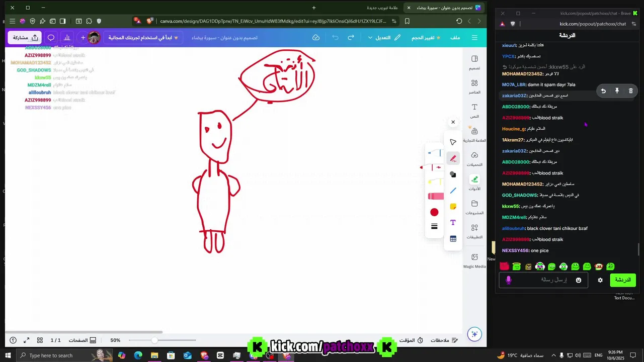Open the Tools (الأدوات) side panel
The height and width of the screenshot is (362, 644).
pyautogui.click(x=474, y=183)
